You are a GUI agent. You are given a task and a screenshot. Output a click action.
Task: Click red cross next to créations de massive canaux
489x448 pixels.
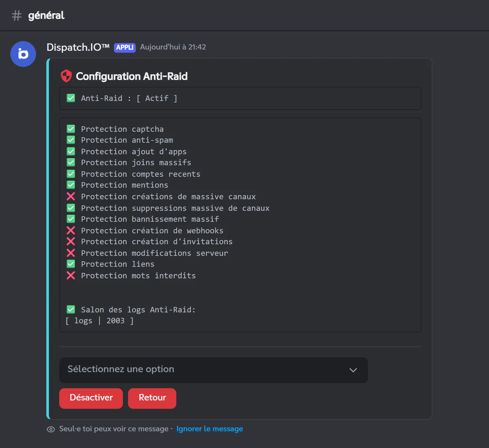(71, 196)
